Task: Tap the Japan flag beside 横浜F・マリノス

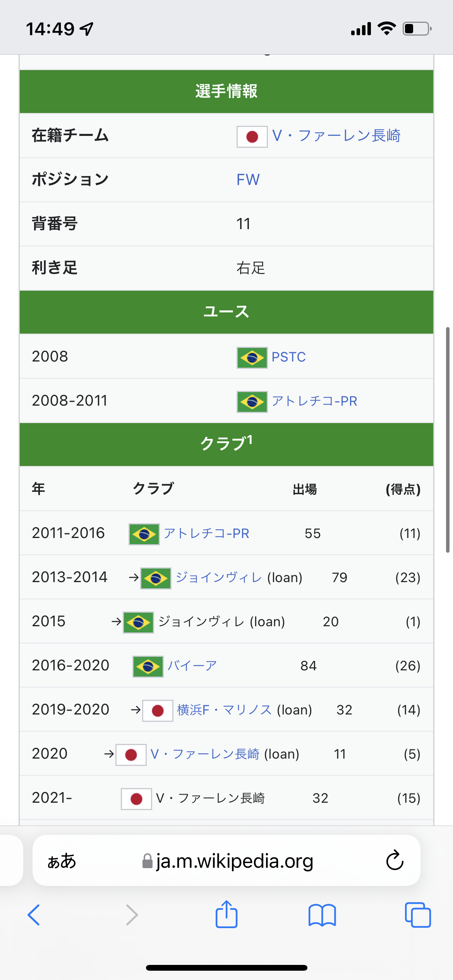Action: [158, 710]
